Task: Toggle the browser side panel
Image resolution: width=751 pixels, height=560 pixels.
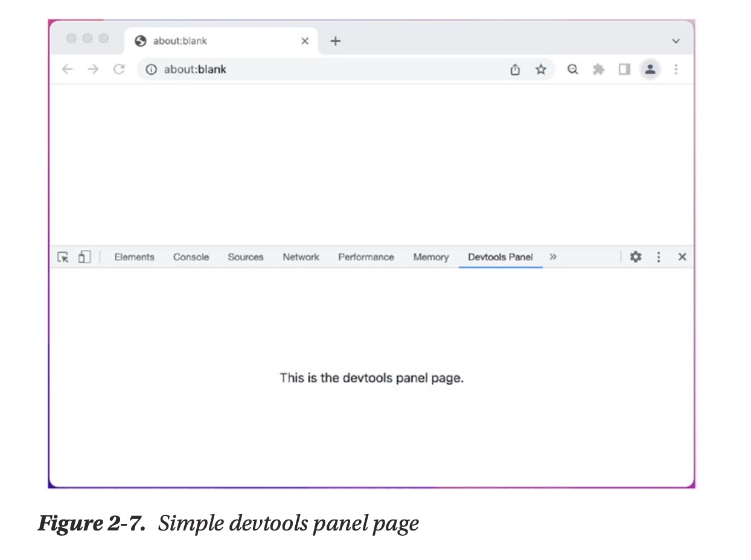Action: click(624, 69)
